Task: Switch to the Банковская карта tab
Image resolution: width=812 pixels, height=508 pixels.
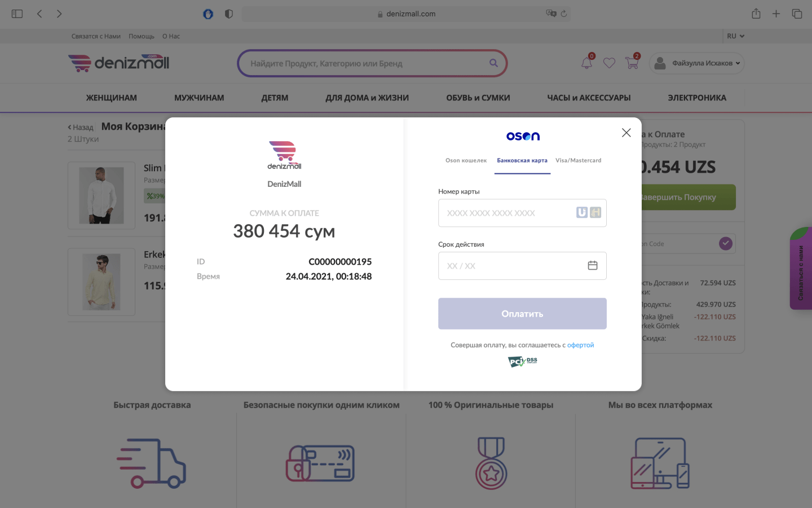Action: (522, 161)
